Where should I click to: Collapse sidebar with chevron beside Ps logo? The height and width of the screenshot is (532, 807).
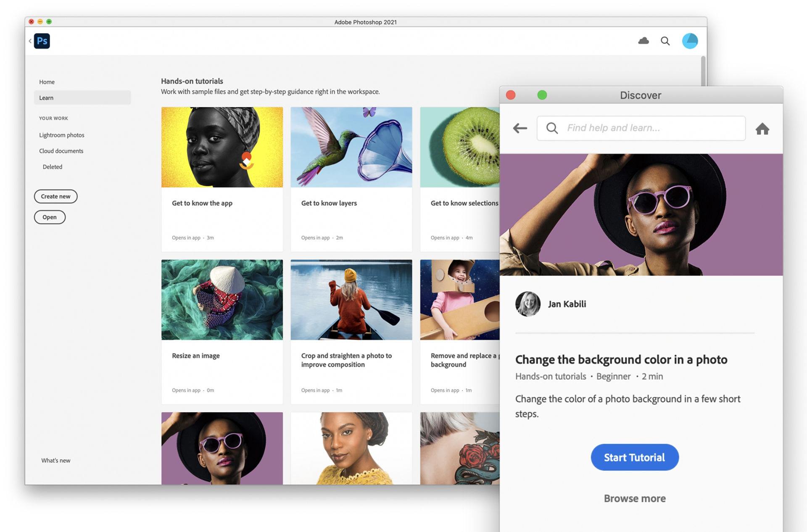(30, 41)
